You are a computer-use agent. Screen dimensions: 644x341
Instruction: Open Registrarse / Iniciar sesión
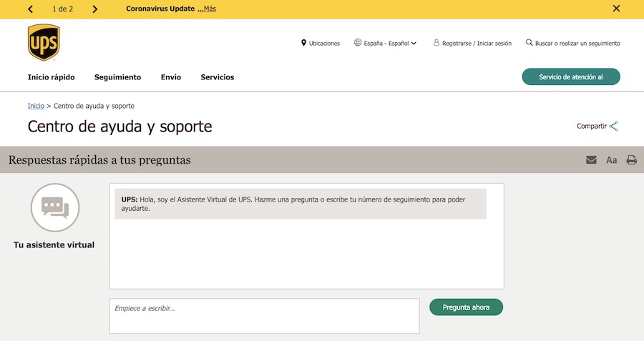[x=472, y=44]
